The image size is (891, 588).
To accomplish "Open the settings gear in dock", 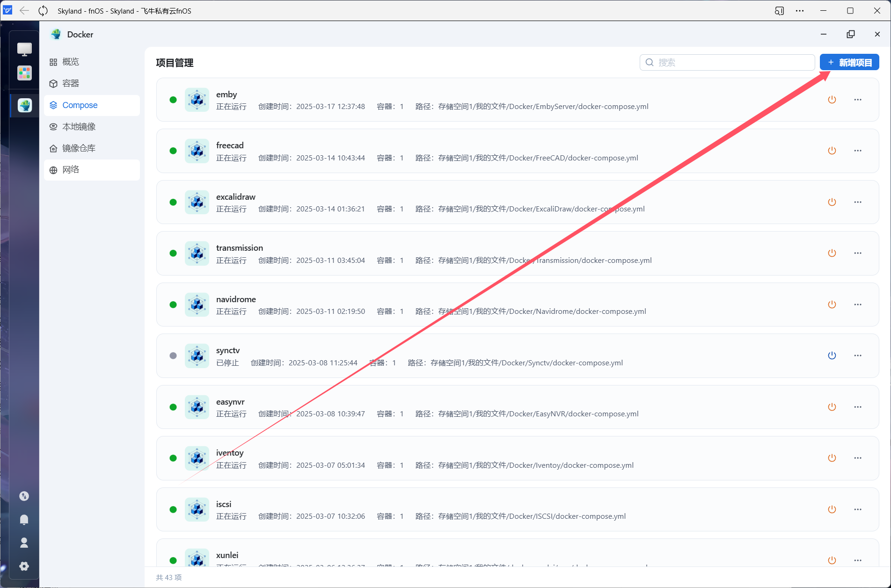I will pyautogui.click(x=24, y=566).
